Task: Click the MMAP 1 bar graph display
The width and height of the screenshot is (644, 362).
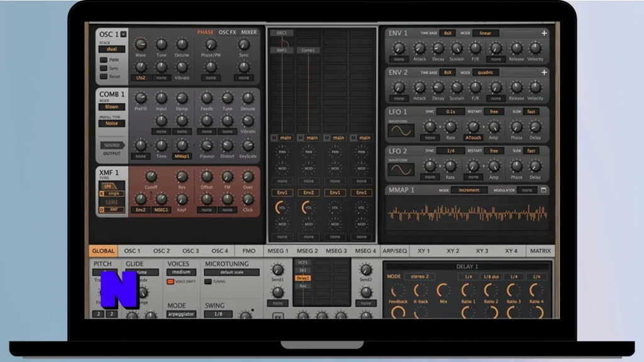Action: pyautogui.click(x=467, y=214)
